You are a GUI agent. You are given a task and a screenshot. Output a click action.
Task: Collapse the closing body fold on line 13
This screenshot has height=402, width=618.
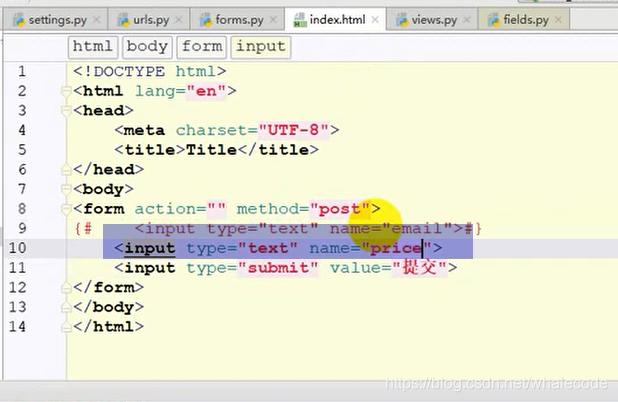click(x=66, y=307)
